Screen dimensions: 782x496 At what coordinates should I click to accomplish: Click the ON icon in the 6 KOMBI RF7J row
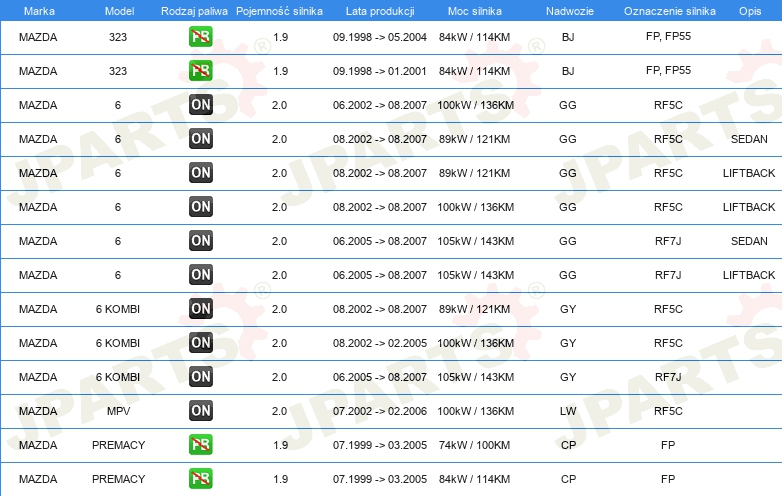pyautogui.click(x=200, y=376)
